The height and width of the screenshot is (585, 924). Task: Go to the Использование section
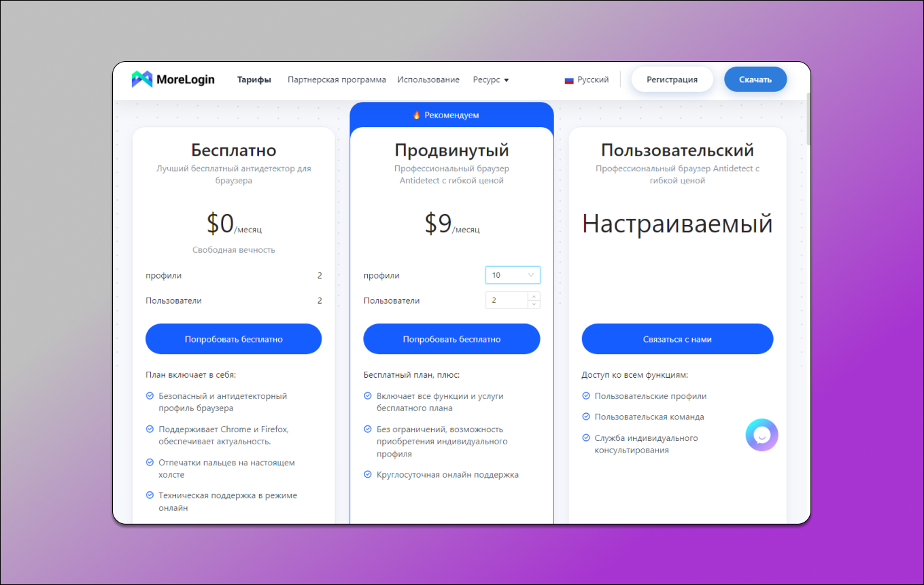[428, 79]
